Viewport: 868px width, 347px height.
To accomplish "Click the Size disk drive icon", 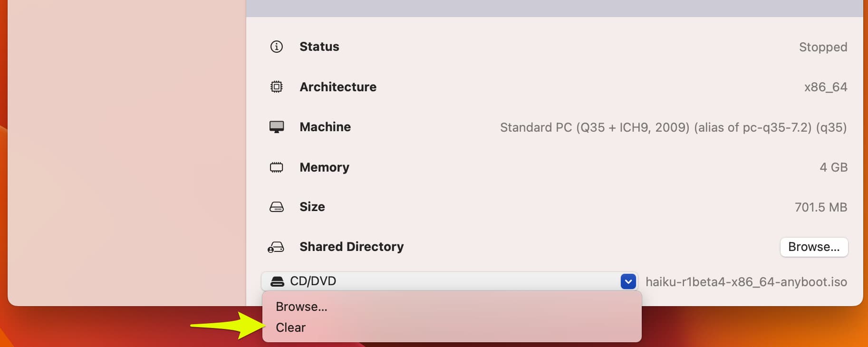I will coord(277,207).
